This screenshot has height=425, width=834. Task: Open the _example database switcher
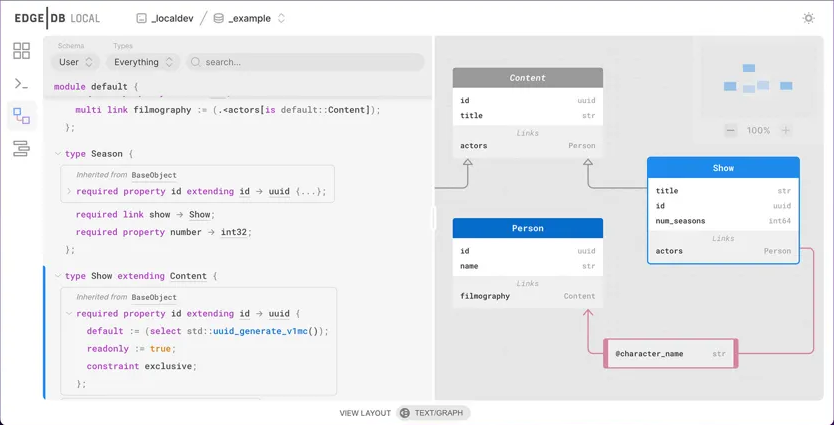click(250, 18)
